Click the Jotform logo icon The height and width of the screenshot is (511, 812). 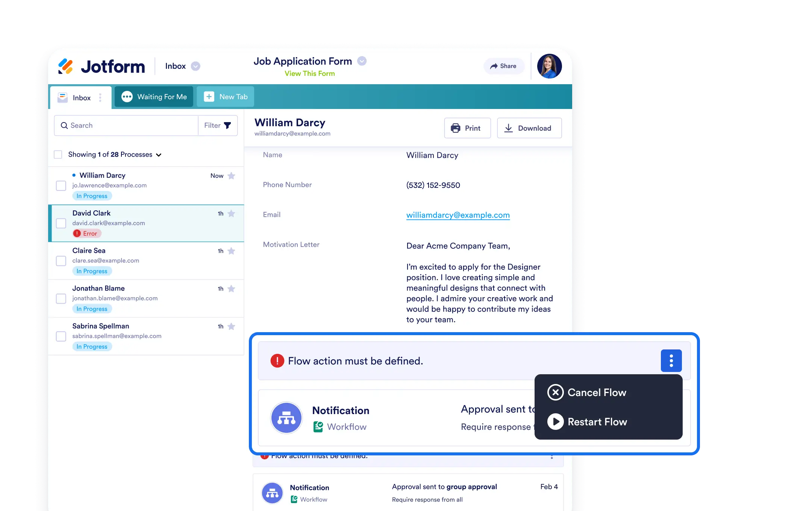click(66, 67)
